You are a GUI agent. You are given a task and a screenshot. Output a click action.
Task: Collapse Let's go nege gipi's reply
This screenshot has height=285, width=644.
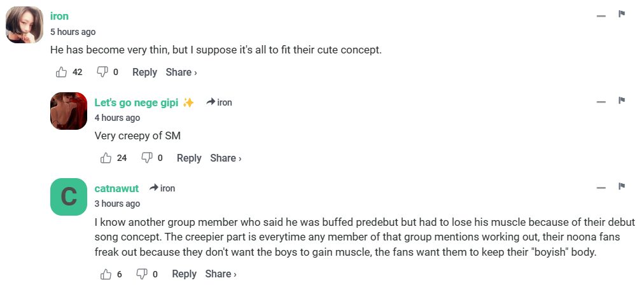coord(601,102)
